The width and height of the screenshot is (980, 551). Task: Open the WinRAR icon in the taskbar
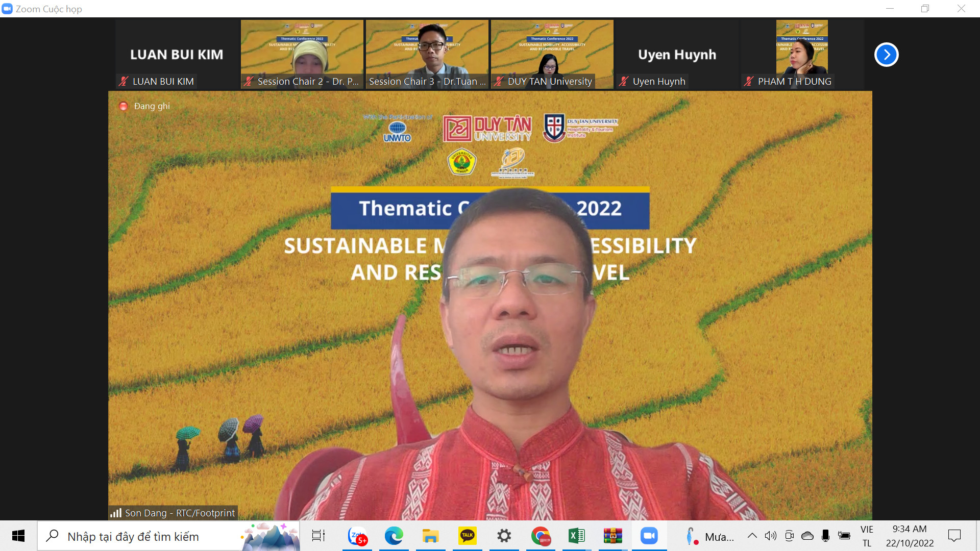(x=612, y=536)
